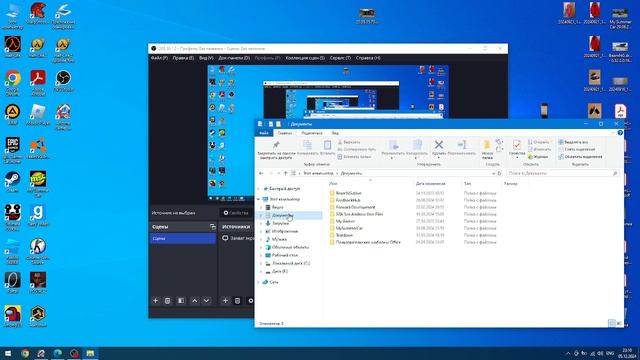Click the Pin to Quick Access ribbon icon
640x360 pixels.
tap(276, 145)
